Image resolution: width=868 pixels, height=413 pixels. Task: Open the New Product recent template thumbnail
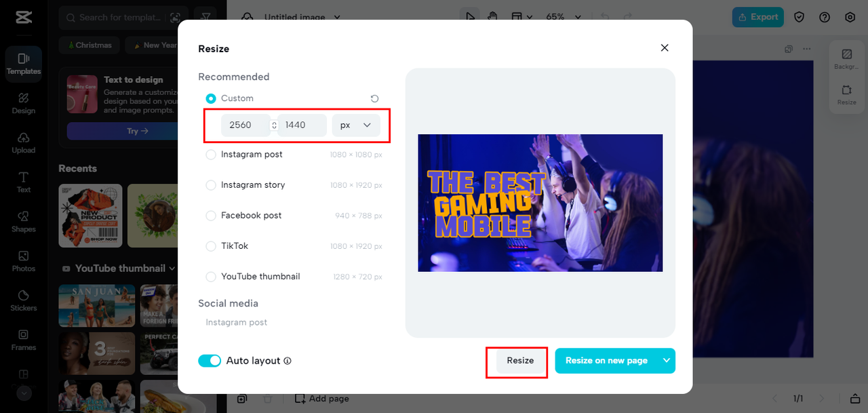pos(91,216)
